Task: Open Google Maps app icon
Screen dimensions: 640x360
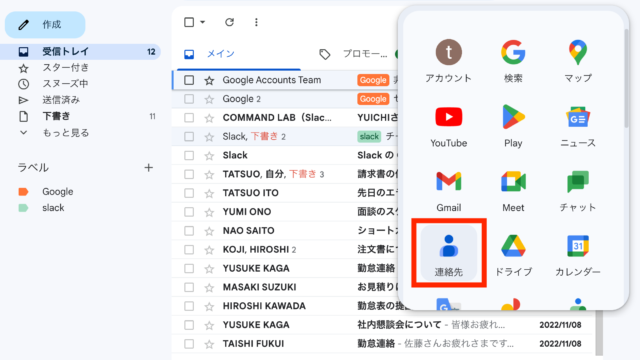Action: coord(578,61)
